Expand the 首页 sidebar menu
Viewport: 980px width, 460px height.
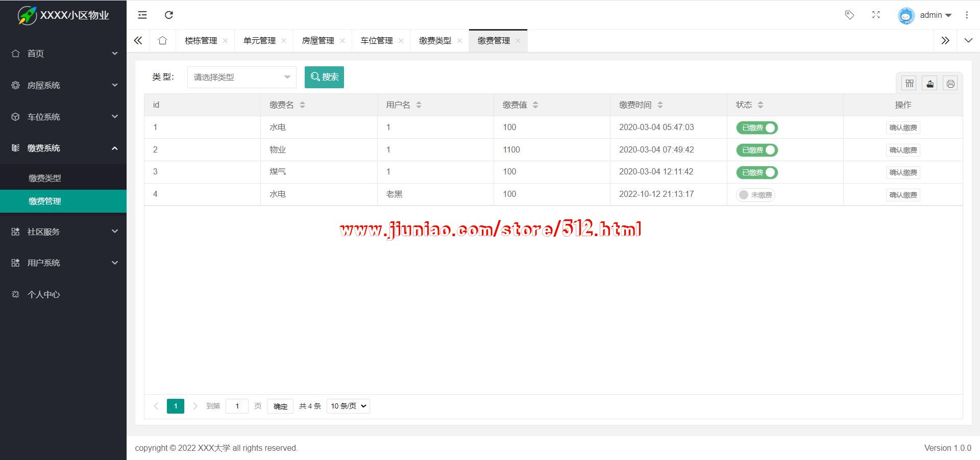63,54
